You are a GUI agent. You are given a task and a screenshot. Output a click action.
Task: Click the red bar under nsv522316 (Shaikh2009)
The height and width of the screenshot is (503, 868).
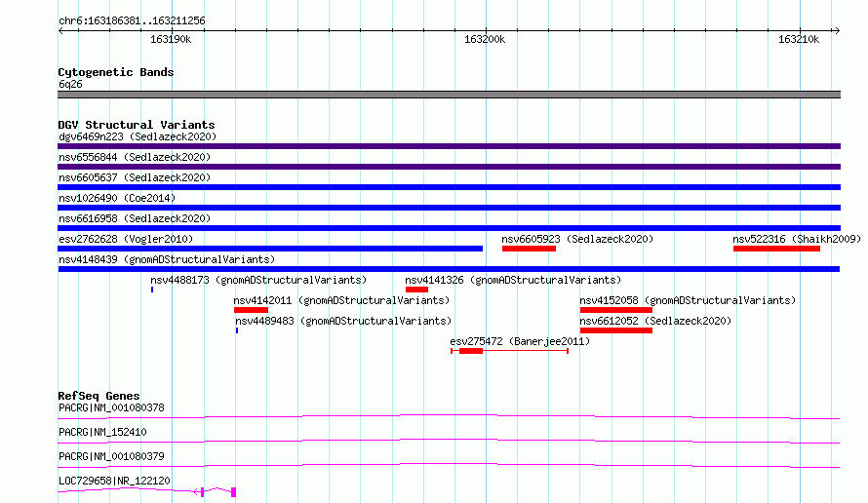pos(776,249)
